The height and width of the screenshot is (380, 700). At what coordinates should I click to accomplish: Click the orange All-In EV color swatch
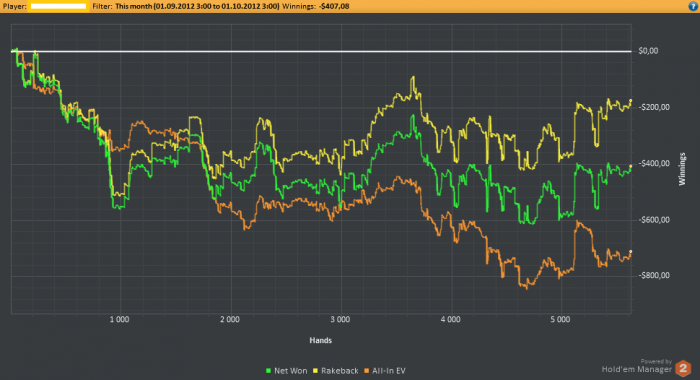pyautogui.click(x=367, y=371)
